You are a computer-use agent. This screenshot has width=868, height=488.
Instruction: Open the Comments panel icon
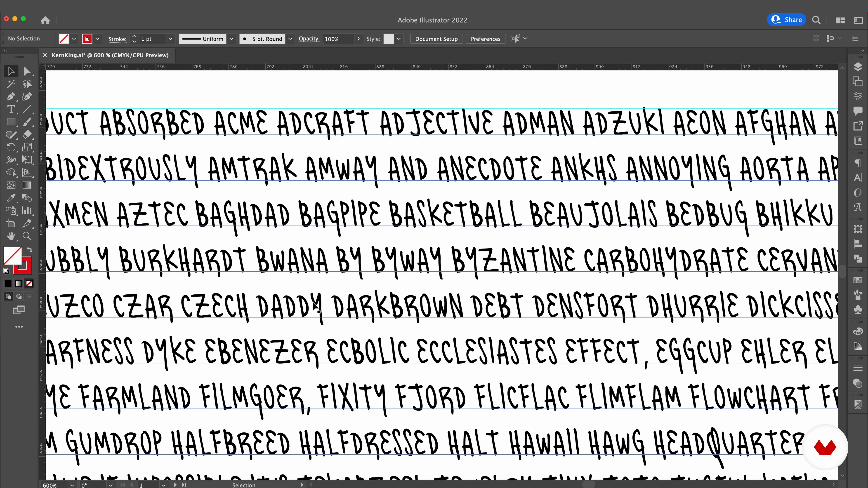click(858, 111)
